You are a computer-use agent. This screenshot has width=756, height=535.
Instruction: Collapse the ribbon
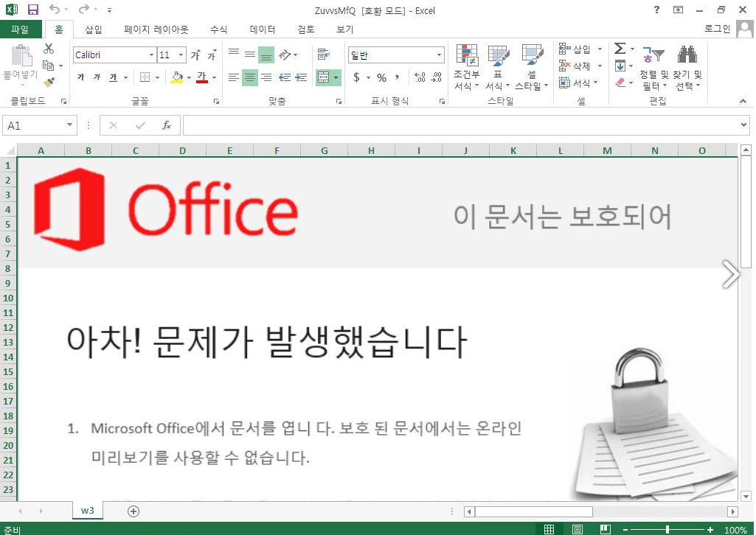click(x=743, y=101)
